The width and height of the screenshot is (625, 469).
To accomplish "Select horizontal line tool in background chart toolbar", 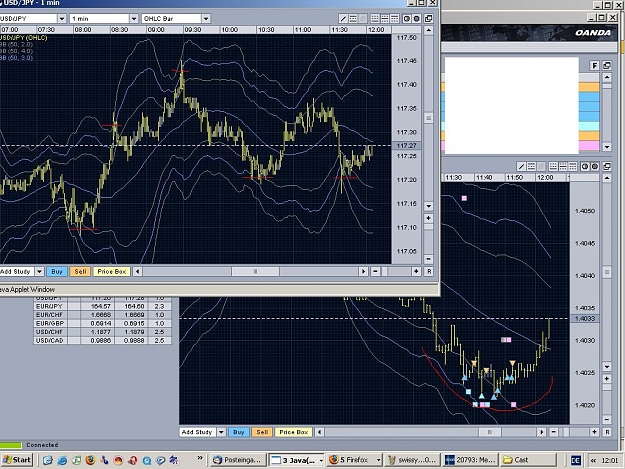I will click(x=531, y=167).
